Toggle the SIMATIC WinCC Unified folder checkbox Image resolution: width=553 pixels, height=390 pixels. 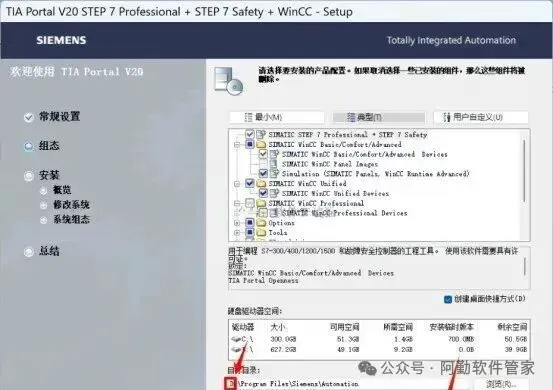250,183
